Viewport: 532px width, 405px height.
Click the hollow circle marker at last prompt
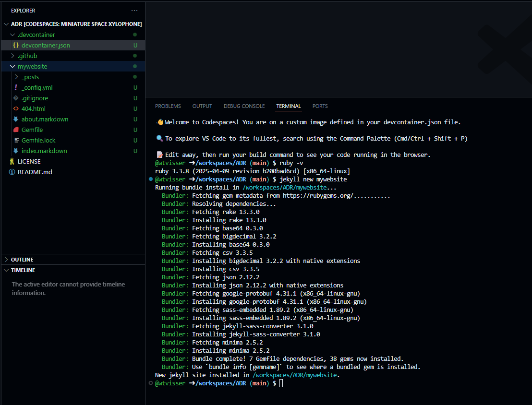[151, 383]
